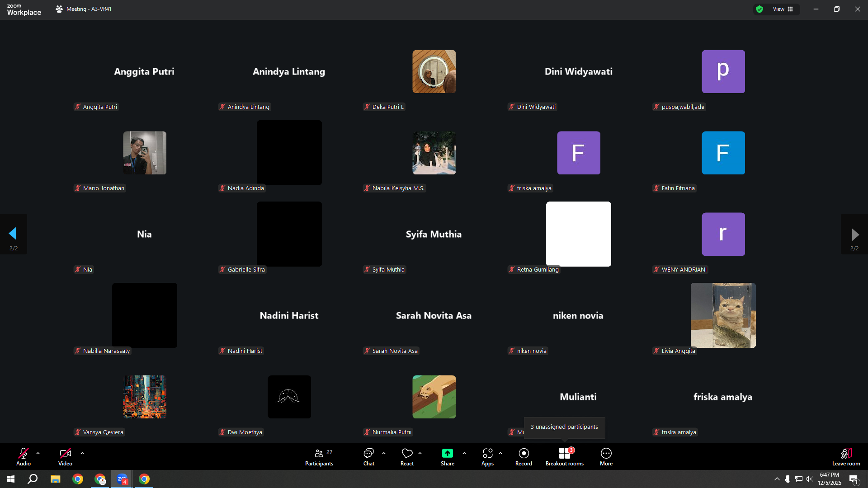
Task: Select Livia Anggita's cat picture
Action: 723,315
